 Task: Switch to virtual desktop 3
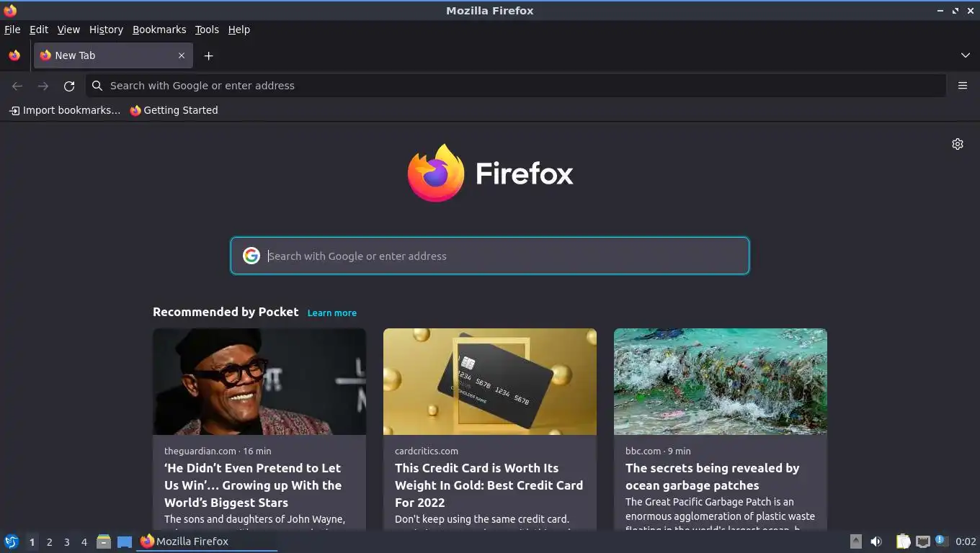(66, 542)
